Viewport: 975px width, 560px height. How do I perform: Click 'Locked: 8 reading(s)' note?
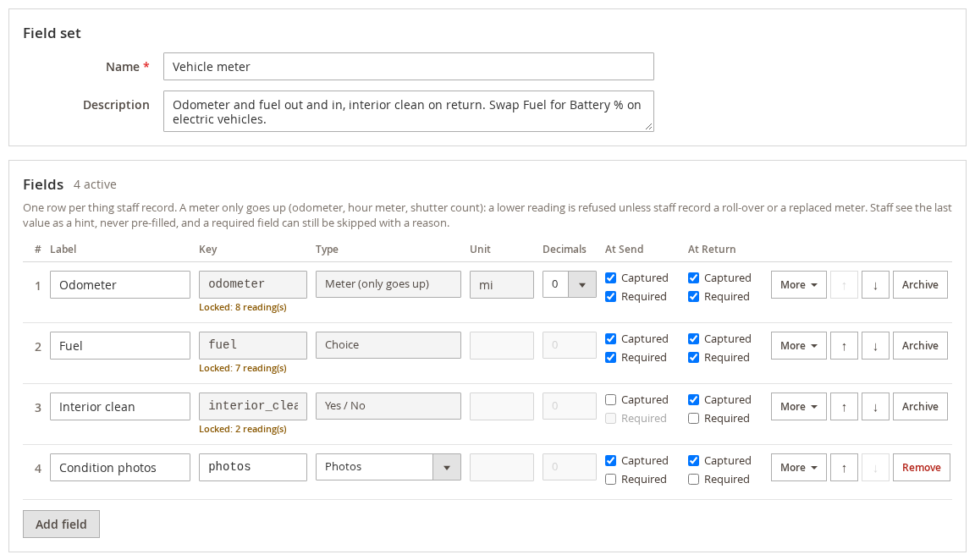243,307
